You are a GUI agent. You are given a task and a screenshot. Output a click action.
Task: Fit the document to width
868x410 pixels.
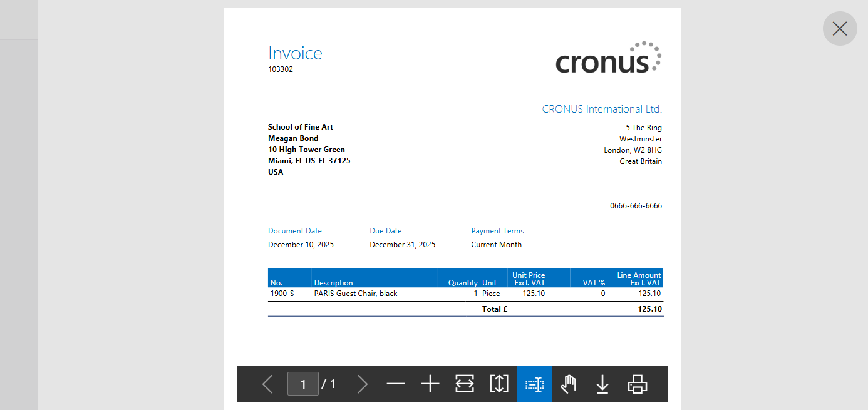(465, 384)
